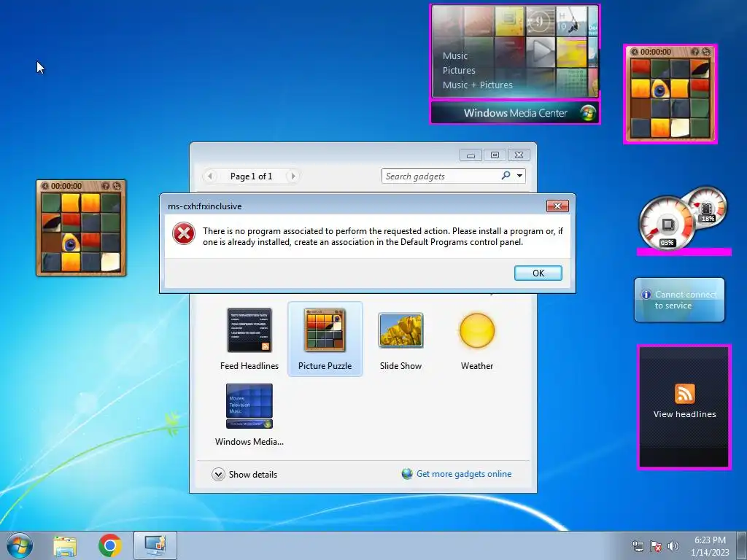Select Feed Headlines gadget in the gallery
Image resolution: width=747 pixels, height=560 pixels.
(249, 339)
